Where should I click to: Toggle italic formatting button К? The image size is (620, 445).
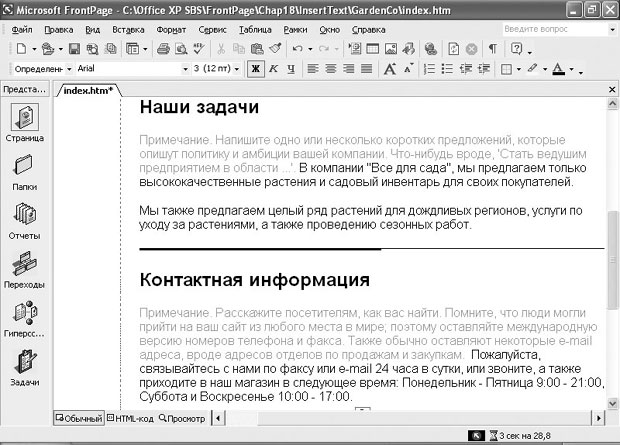[271, 69]
